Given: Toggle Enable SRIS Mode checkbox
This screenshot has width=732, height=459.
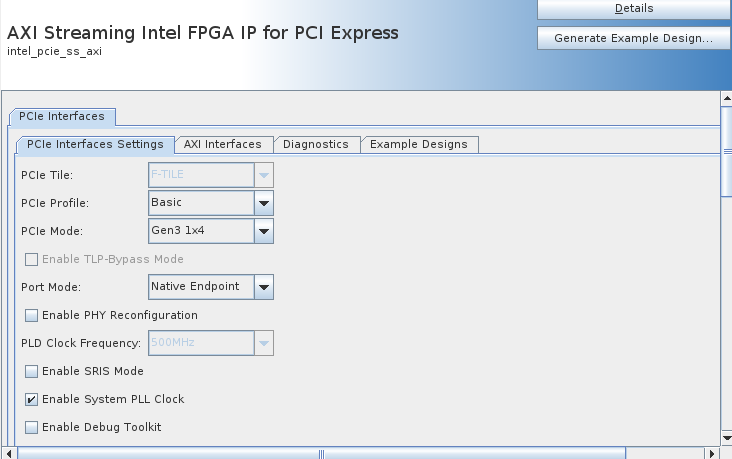Looking at the screenshot, I should (x=32, y=371).
